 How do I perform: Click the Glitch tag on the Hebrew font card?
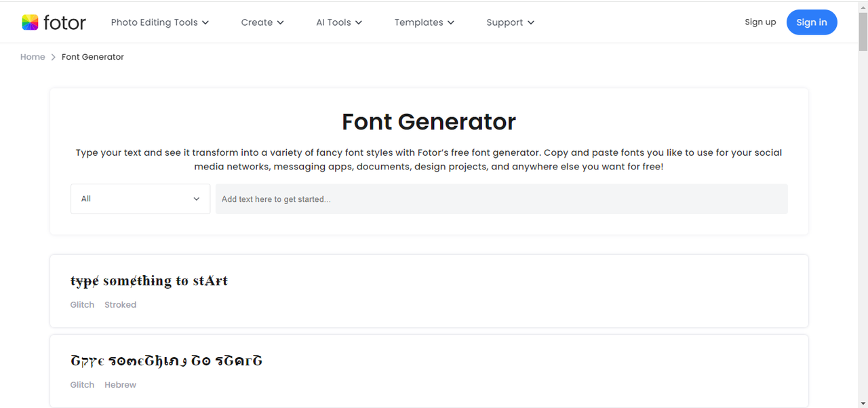point(82,385)
